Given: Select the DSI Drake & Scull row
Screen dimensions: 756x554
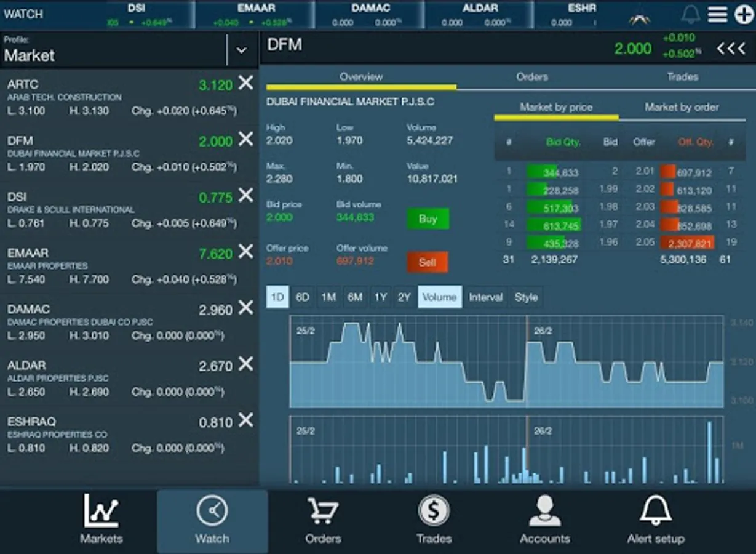Looking at the screenshot, I should click(129, 210).
